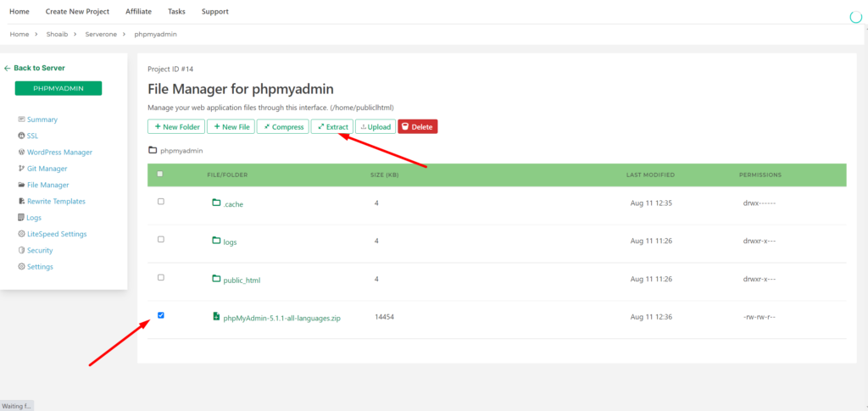
Task: Click the -rw-rw-r-- permissions text
Action: point(759,317)
